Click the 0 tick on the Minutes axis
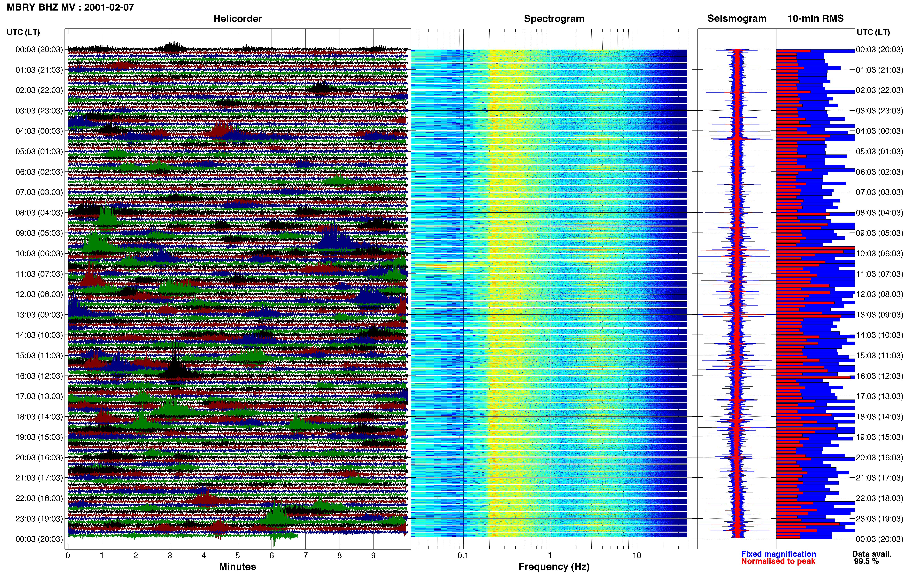The image size is (924, 578). (68, 555)
